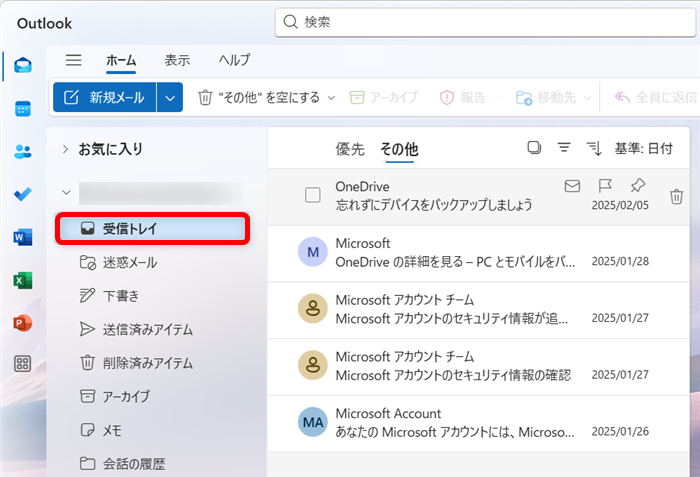Open the more apps grid icon
The height and width of the screenshot is (477, 700).
[x=23, y=364]
